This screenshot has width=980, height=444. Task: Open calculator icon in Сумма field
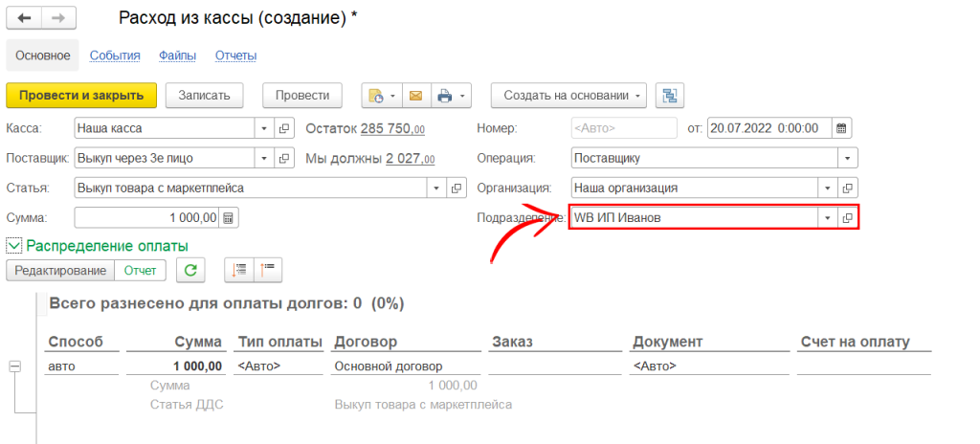point(229,218)
